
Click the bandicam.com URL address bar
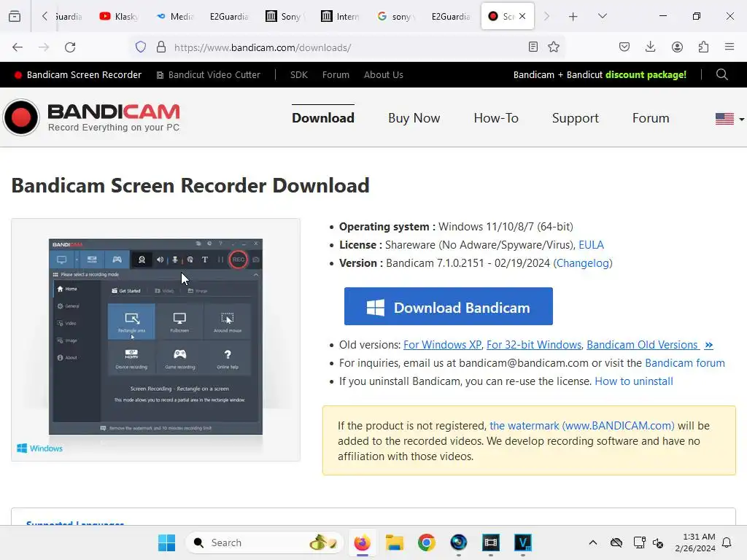(x=348, y=47)
